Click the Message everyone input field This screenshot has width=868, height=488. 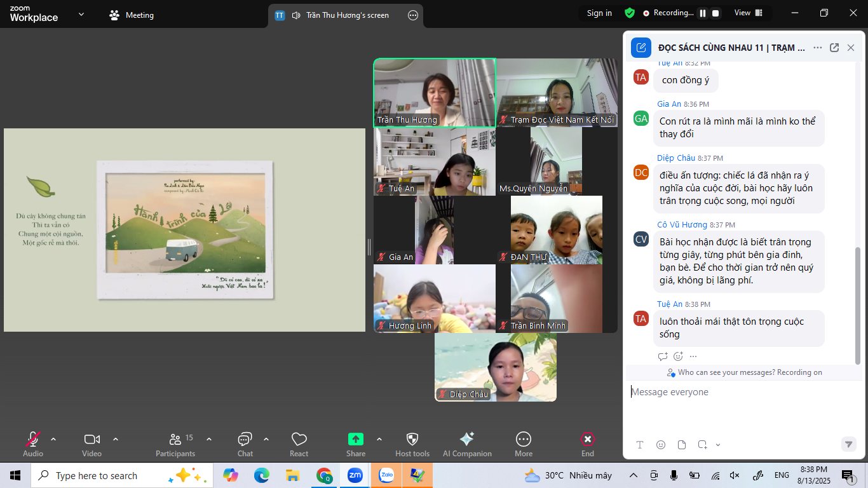click(737, 392)
